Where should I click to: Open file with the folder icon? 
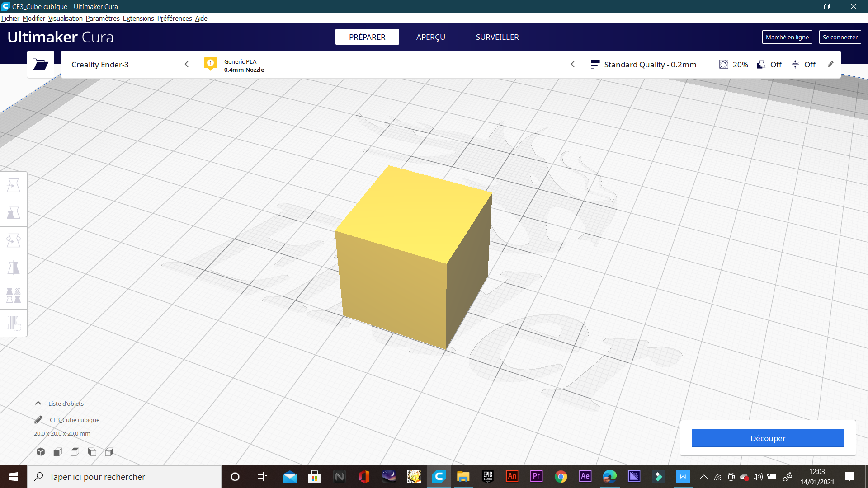tap(40, 64)
